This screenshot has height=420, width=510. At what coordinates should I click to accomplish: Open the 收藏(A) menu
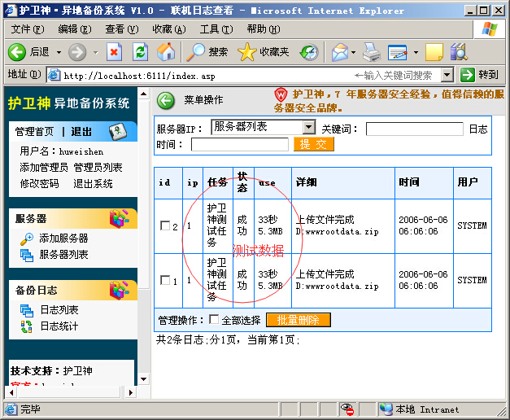pos(169,29)
